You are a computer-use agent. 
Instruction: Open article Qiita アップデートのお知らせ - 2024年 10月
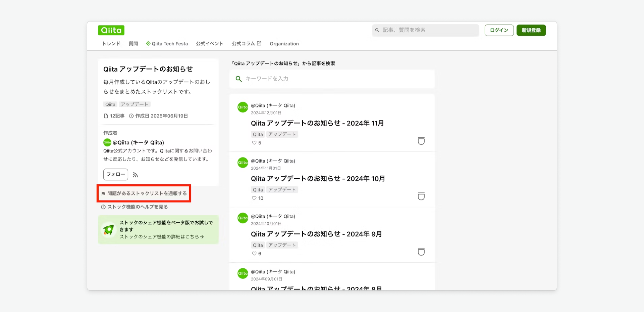point(318,179)
